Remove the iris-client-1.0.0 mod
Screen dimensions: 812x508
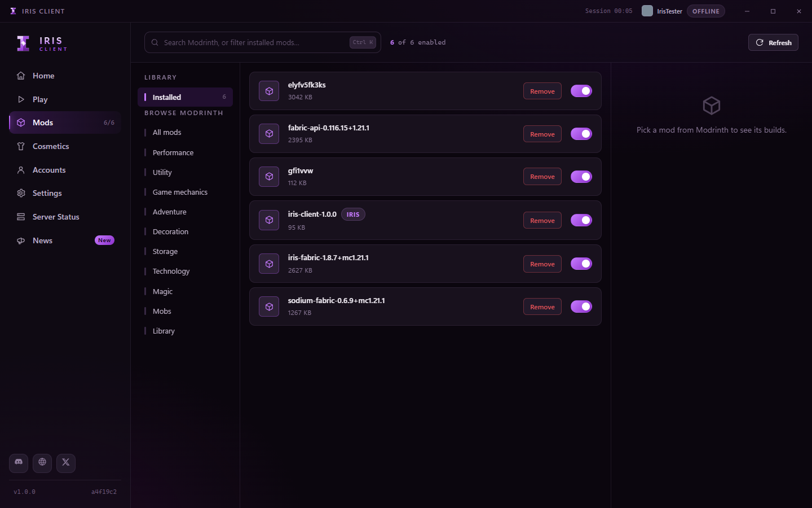tap(542, 220)
